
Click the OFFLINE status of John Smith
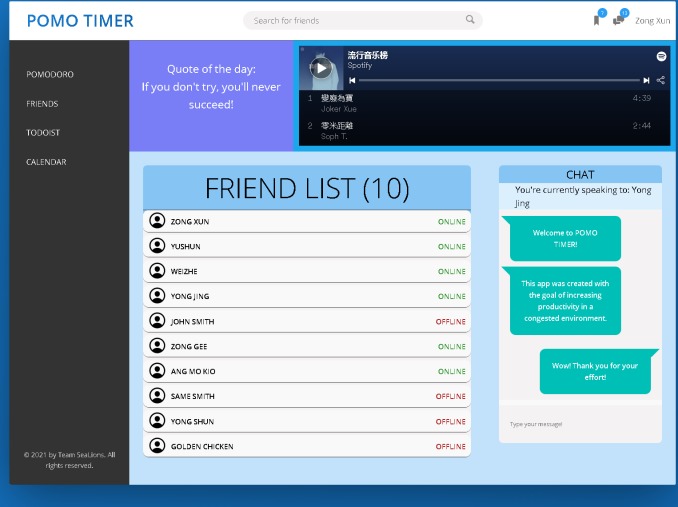(x=451, y=322)
